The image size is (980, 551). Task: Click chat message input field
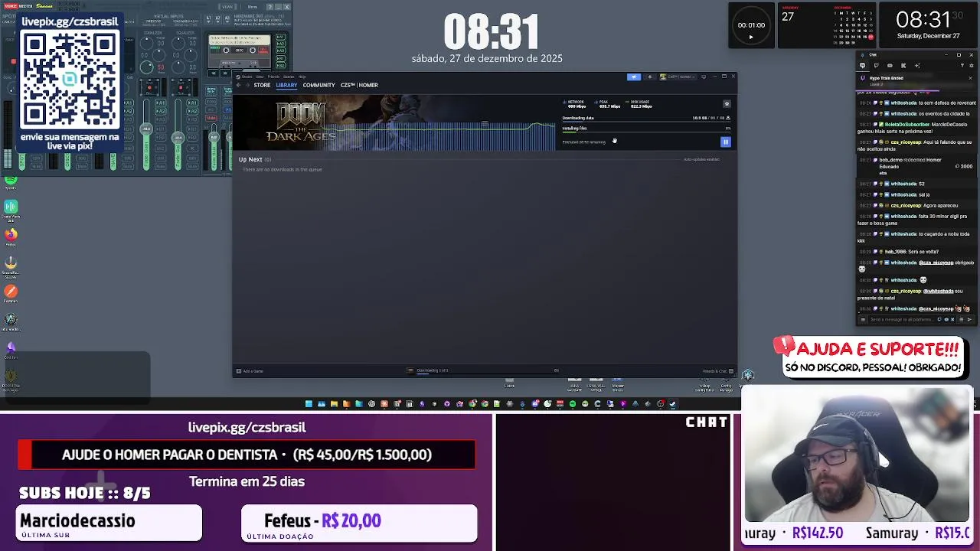pos(902,319)
